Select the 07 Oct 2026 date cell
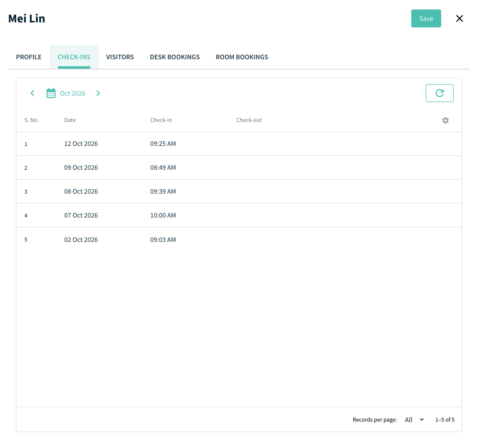This screenshot has width=478, height=448. pyautogui.click(x=81, y=215)
